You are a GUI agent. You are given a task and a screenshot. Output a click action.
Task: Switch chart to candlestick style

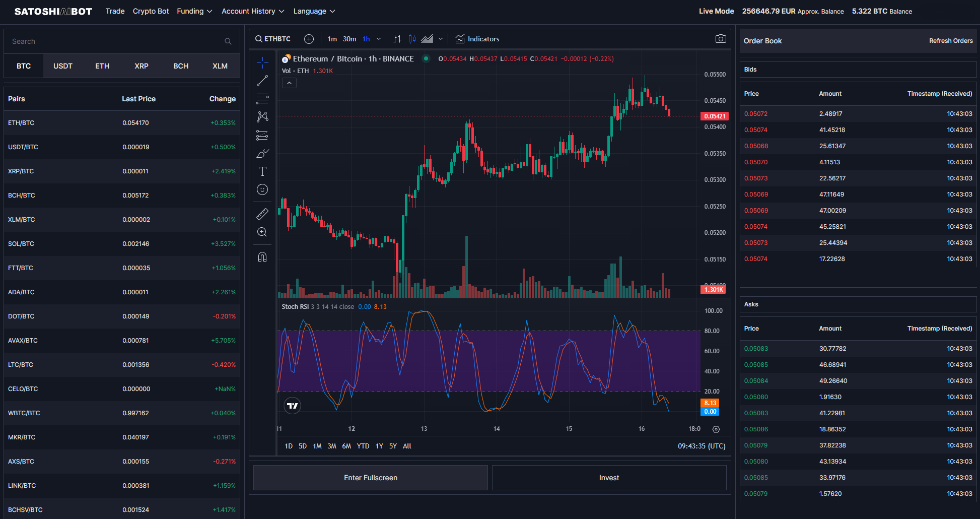click(412, 39)
